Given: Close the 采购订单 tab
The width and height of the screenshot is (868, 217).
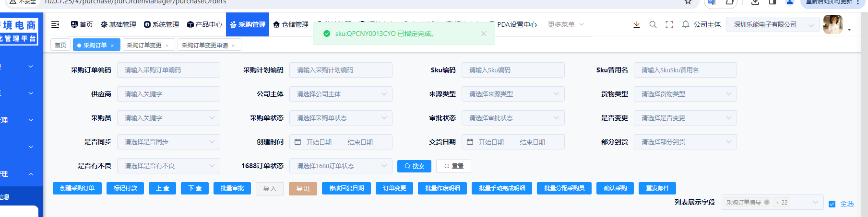Looking at the screenshot, I should (112, 46).
